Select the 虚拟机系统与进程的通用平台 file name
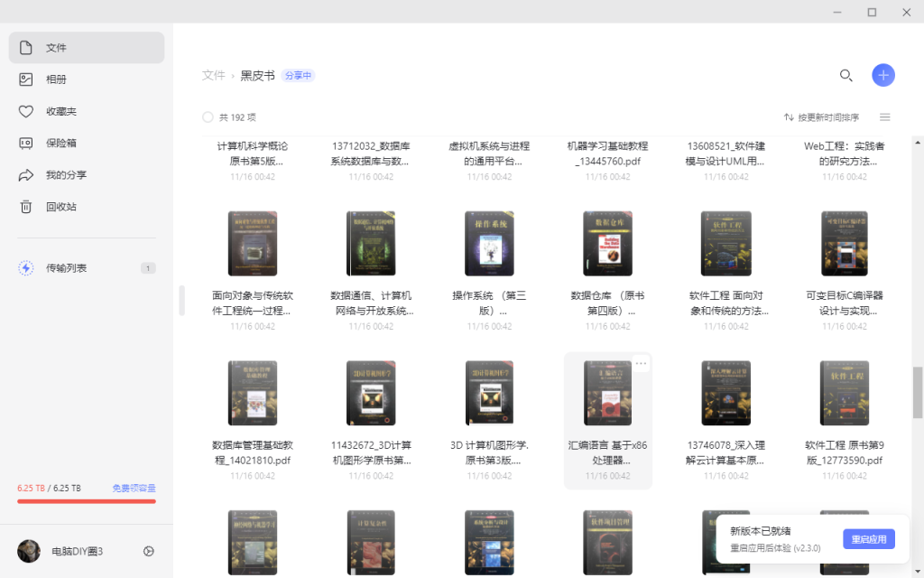Viewport: 924px width, 578px height. tap(489, 154)
